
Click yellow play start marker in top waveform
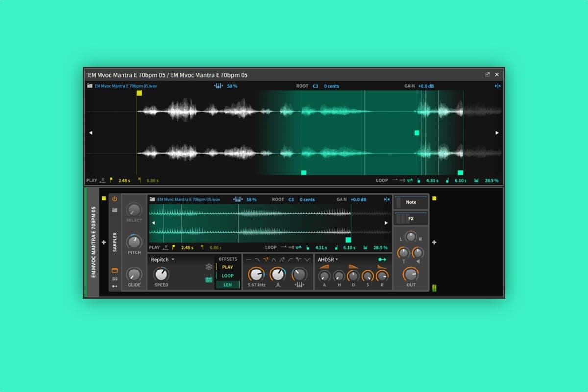[x=139, y=93]
